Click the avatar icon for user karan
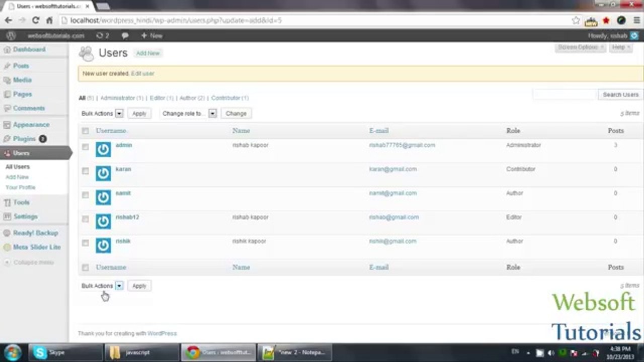The height and width of the screenshot is (362, 644). (x=103, y=173)
